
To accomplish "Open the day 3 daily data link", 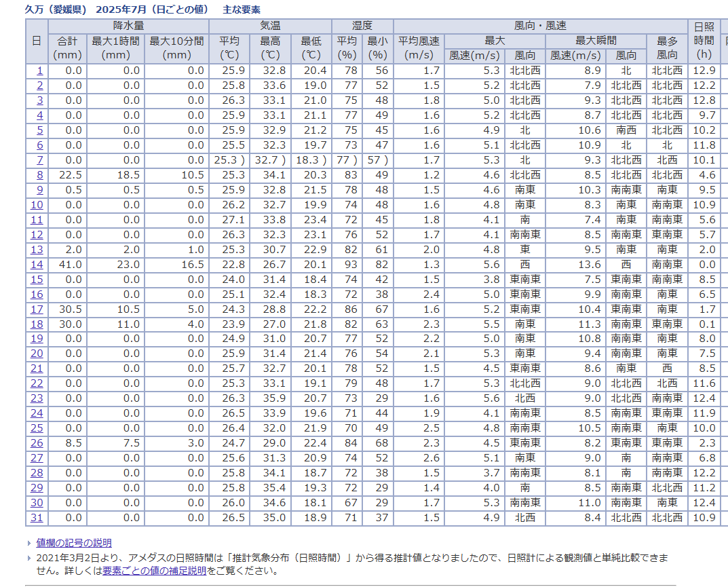I will click(x=39, y=100).
